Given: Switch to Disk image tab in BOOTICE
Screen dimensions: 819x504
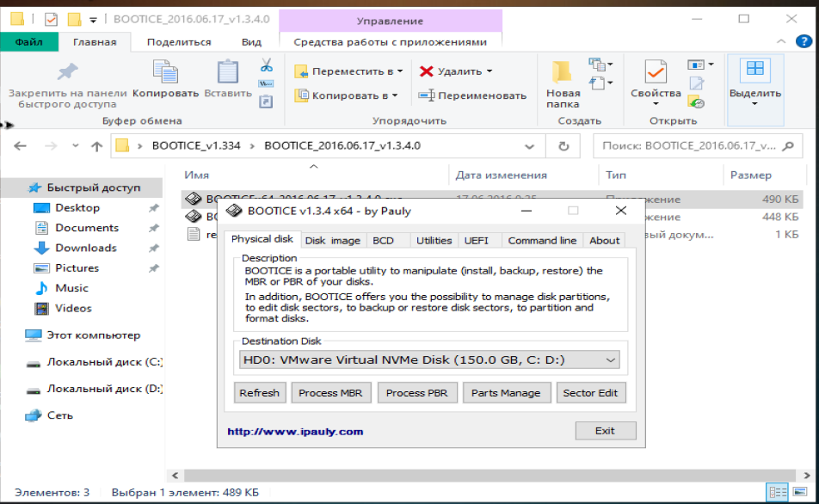Looking at the screenshot, I should point(333,240).
